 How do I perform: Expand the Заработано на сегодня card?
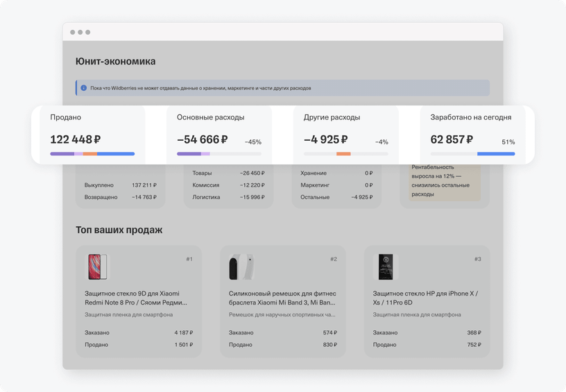coord(472,134)
